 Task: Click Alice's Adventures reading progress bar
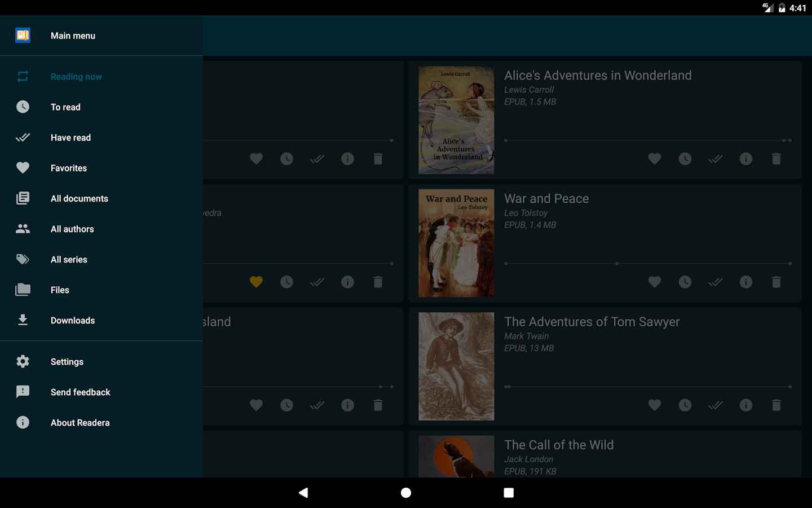(x=648, y=140)
